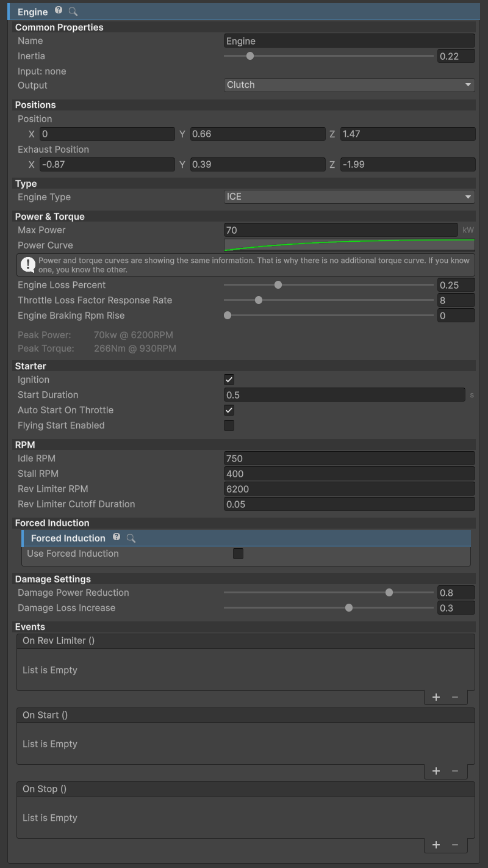Click the Forced Induction search icon

pos(131,538)
